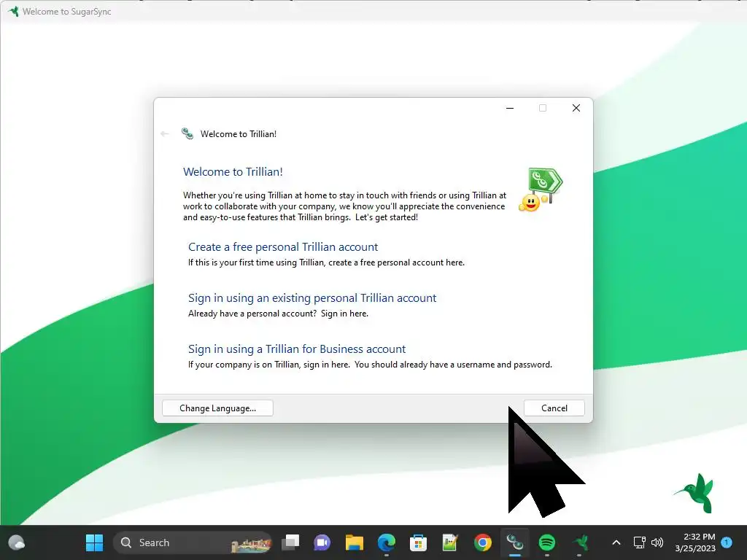
Task: Open the Change Language dialog
Action: click(217, 408)
